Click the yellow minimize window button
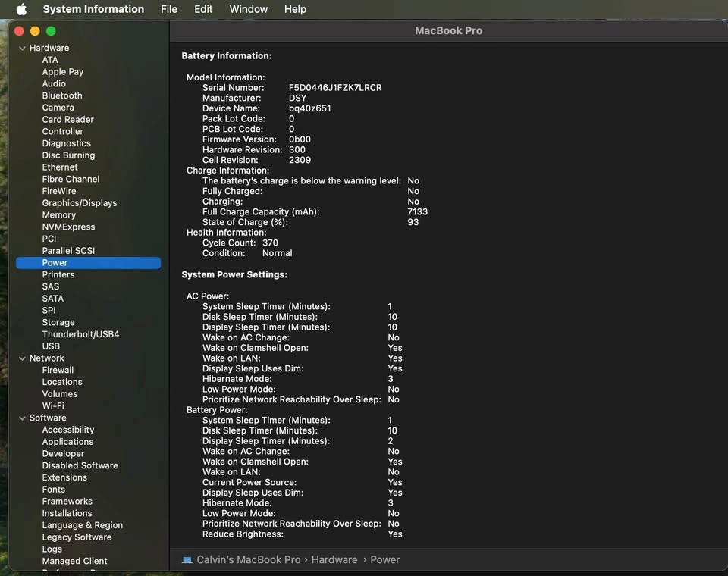This screenshot has width=728, height=576. click(35, 31)
